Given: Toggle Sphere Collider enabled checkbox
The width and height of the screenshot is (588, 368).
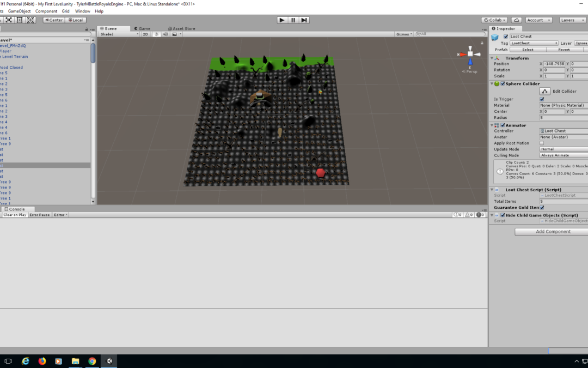Looking at the screenshot, I should click(x=503, y=84).
